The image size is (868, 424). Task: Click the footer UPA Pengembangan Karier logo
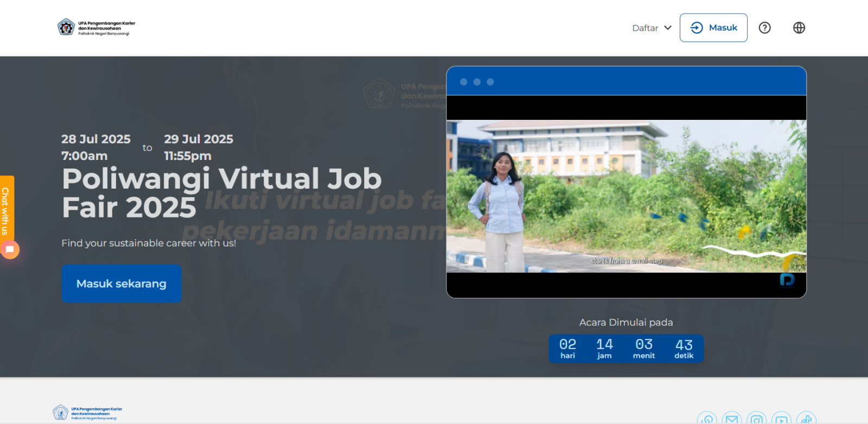(x=87, y=413)
